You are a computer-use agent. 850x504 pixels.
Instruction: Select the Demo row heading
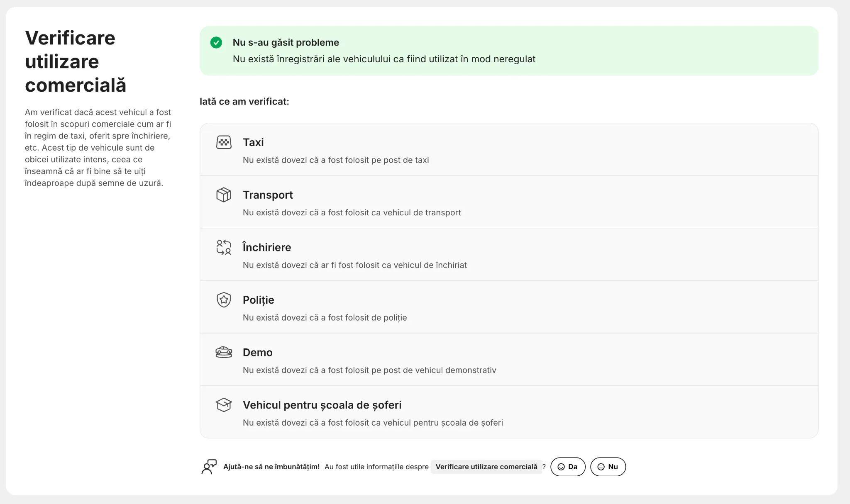coord(258,352)
